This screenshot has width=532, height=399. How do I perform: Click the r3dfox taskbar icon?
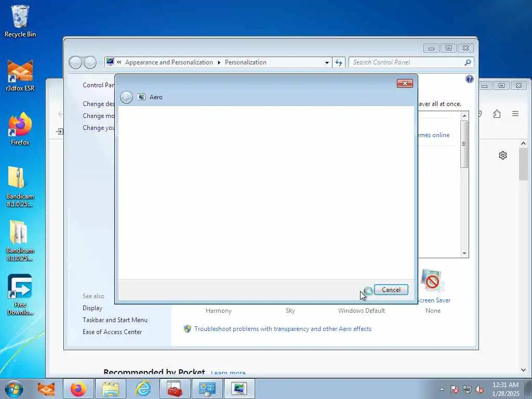(46, 389)
